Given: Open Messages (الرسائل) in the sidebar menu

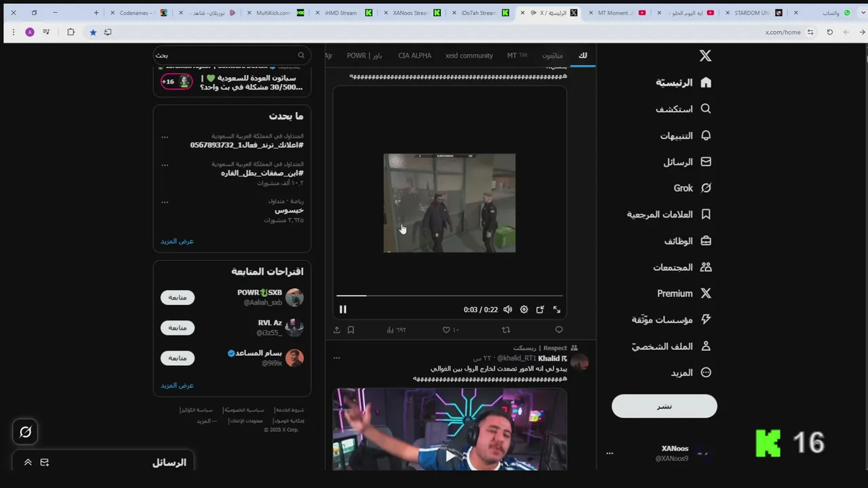Looking at the screenshot, I should (x=686, y=162).
